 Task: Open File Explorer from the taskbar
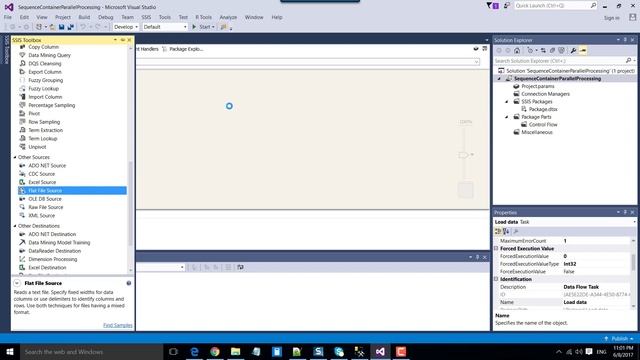tap(236, 351)
